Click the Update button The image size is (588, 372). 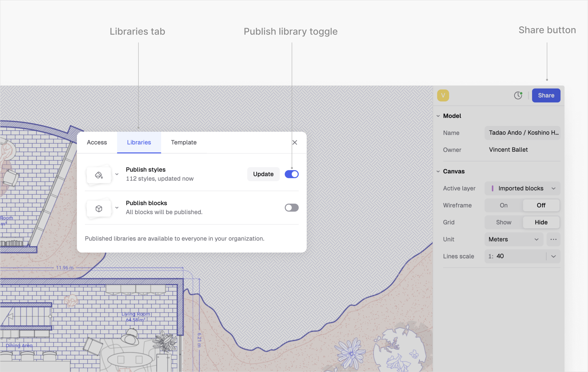[x=263, y=174]
